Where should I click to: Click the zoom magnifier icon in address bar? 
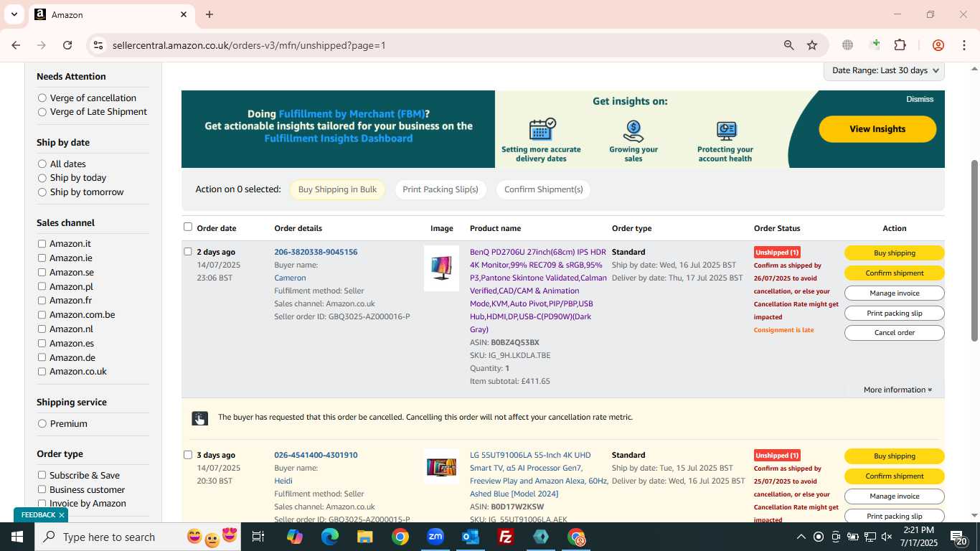[788, 45]
